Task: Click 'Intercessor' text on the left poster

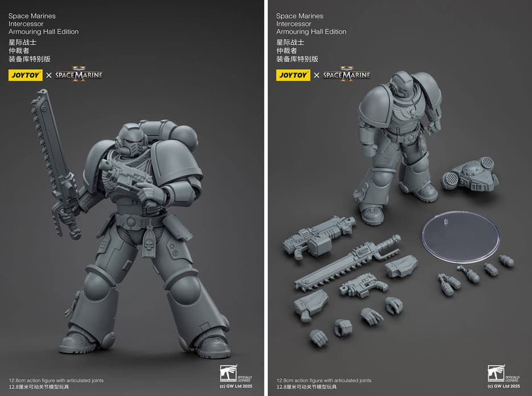Action: 26,24
